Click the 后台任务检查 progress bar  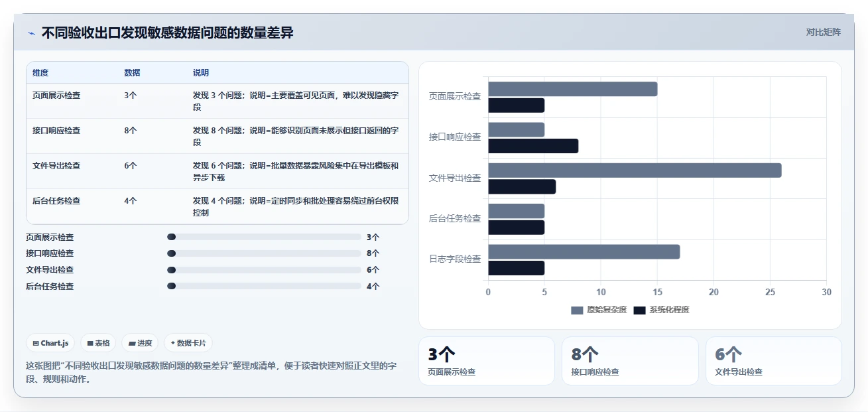(264, 287)
